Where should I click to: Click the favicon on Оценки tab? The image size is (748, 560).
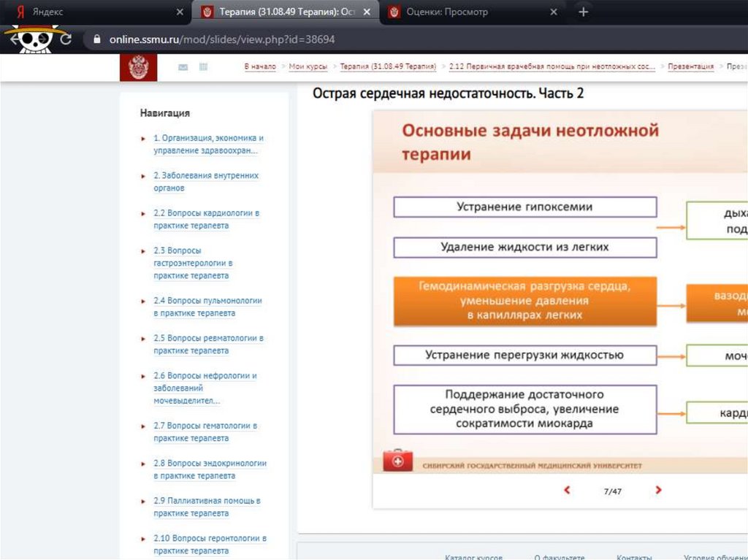coord(394,12)
